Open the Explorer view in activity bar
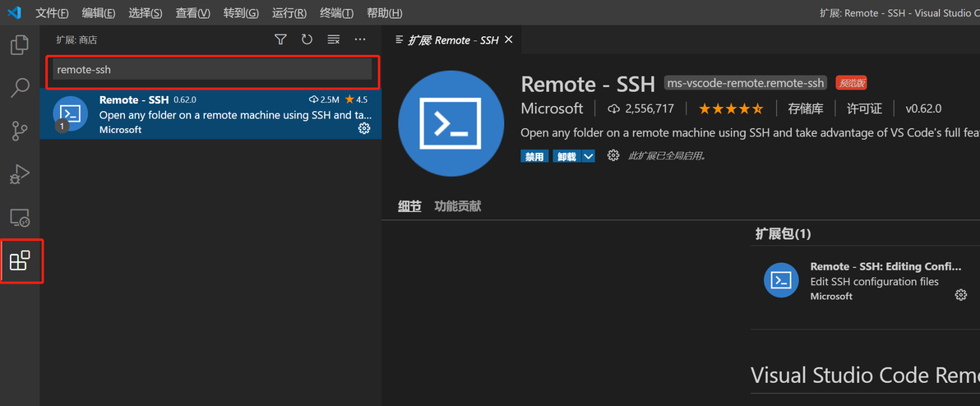This screenshot has height=406, width=980. [x=20, y=44]
